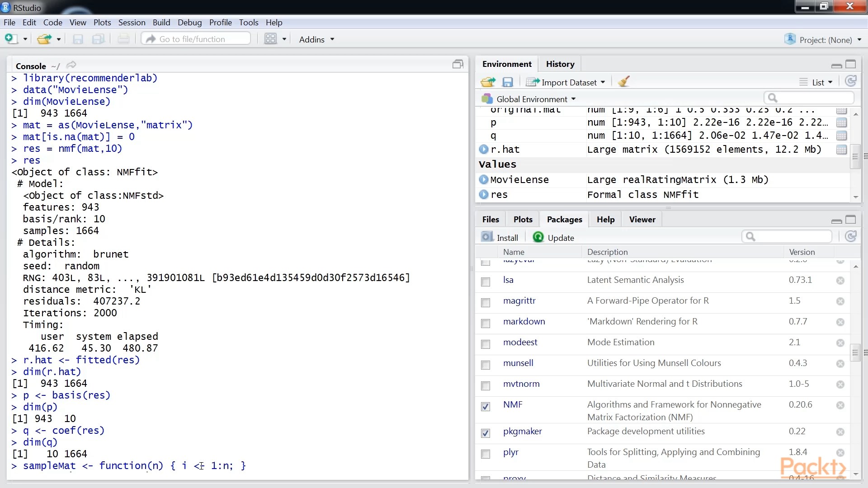Viewport: 868px width, 488px height.
Task: Click the workspace panes grid icon
Action: tap(270, 39)
